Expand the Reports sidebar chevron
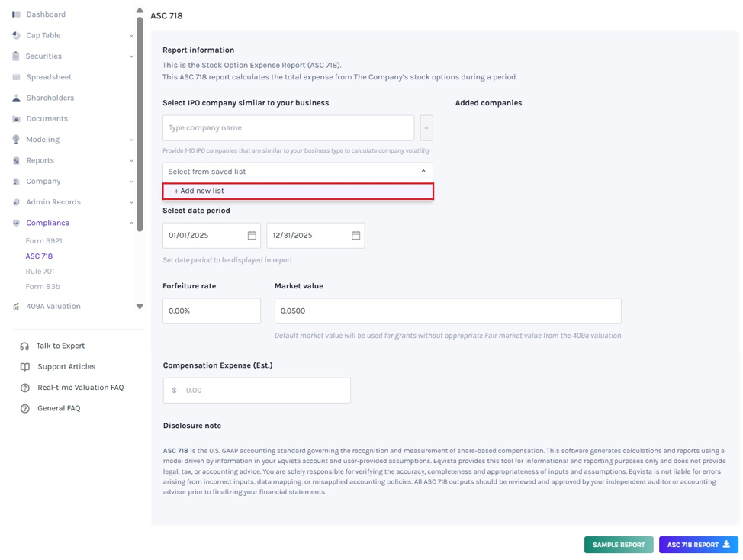This screenshot has height=560, width=743. pyautogui.click(x=131, y=161)
